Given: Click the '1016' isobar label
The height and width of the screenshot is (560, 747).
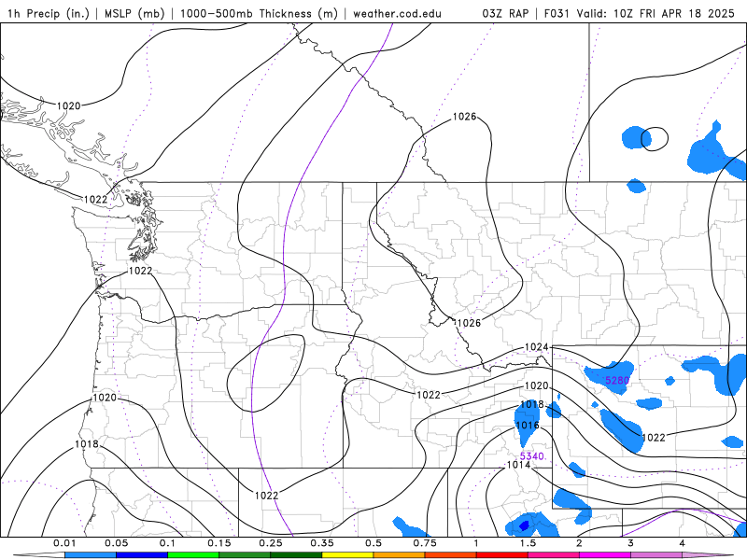Looking at the screenshot, I should (x=528, y=426).
